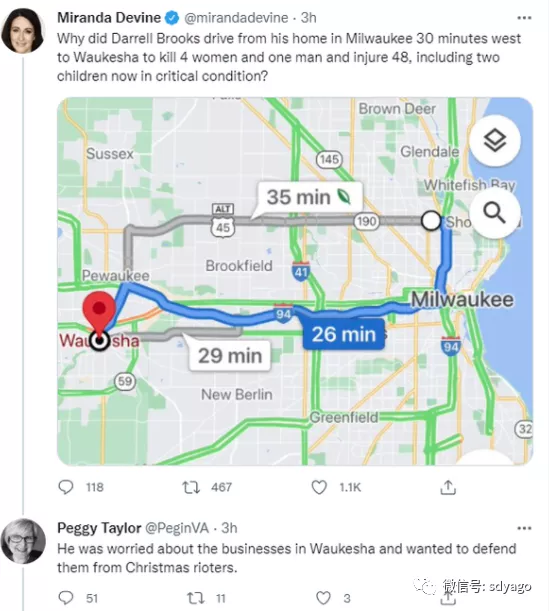
Task: Visit the @PeginVA handle link
Action: [x=177, y=528]
